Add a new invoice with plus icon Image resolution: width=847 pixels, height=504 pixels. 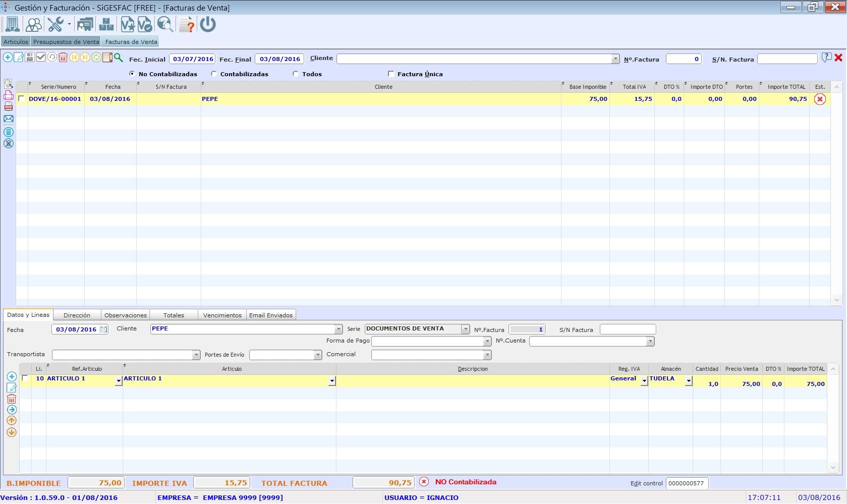[8, 58]
